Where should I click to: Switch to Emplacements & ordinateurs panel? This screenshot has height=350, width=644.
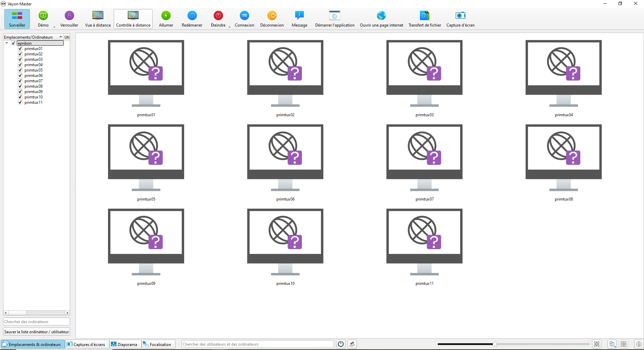tap(33, 344)
